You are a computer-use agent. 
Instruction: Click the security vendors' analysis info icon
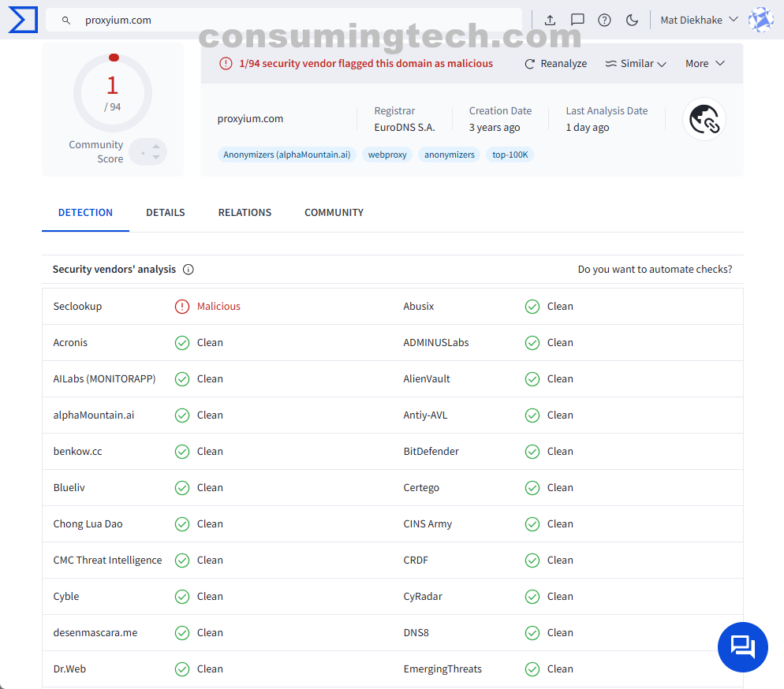[189, 270]
